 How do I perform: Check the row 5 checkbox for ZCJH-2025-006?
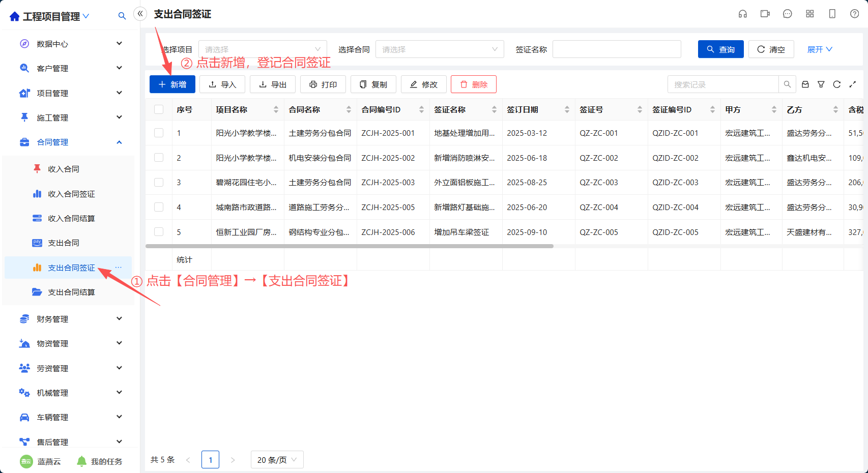[x=159, y=232]
